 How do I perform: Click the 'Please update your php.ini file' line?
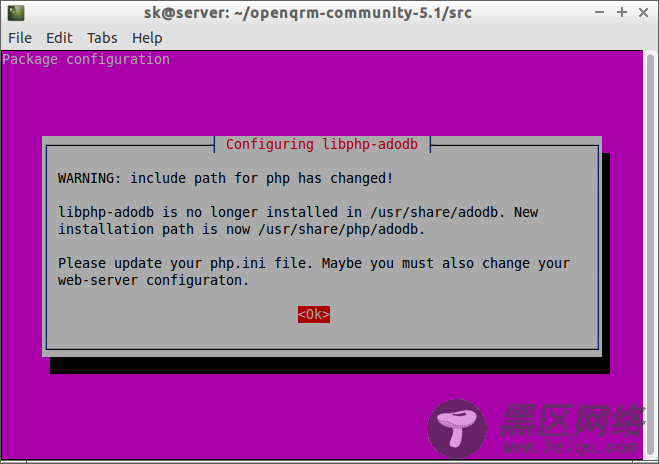(x=314, y=264)
